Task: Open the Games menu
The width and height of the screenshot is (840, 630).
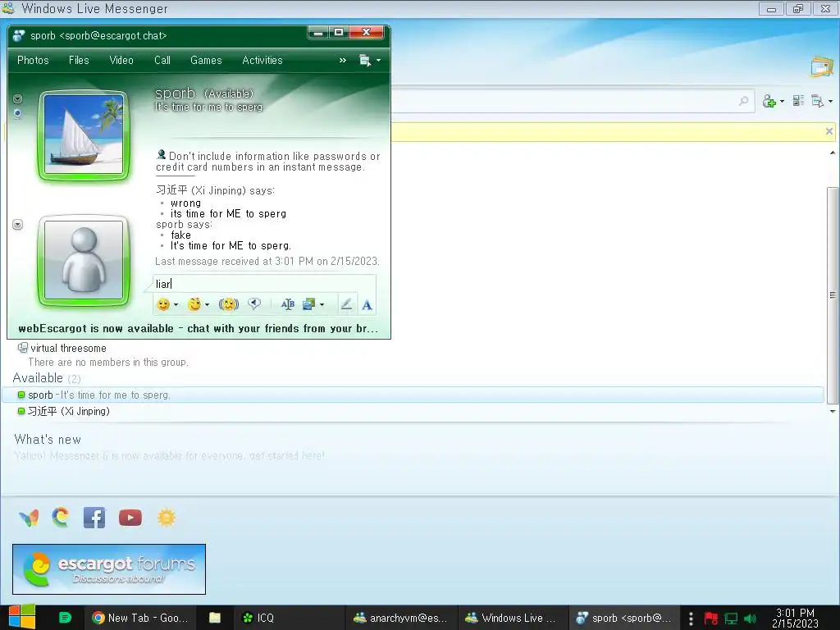Action: (206, 61)
